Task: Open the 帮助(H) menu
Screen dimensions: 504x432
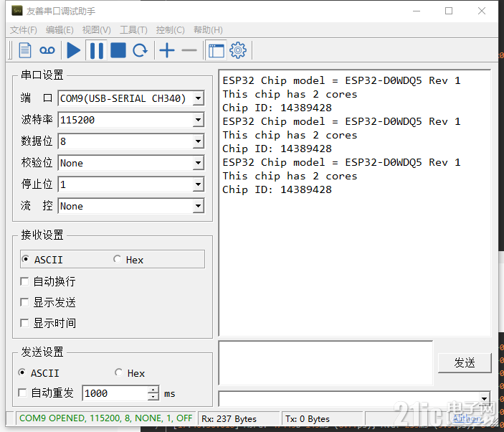Action: point(208,30)
